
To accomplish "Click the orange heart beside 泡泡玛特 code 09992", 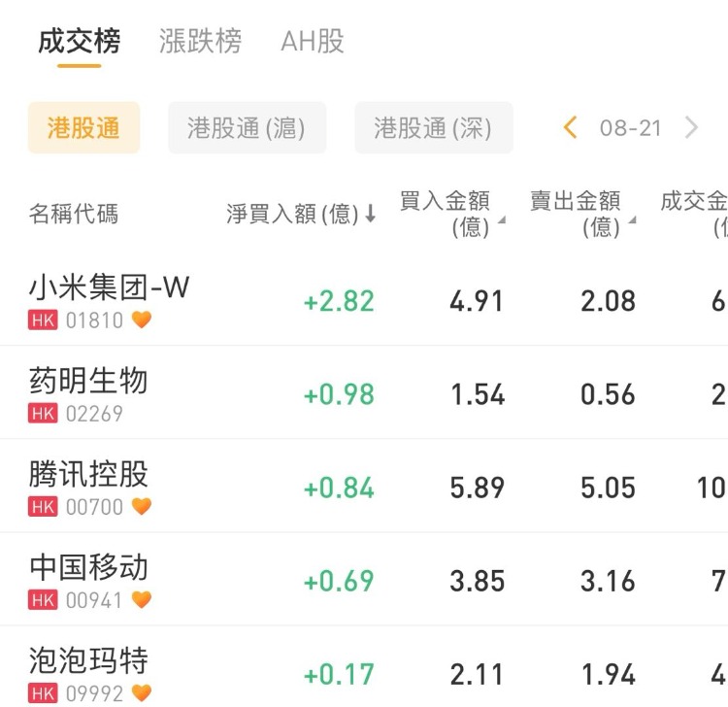I will 142,693.
